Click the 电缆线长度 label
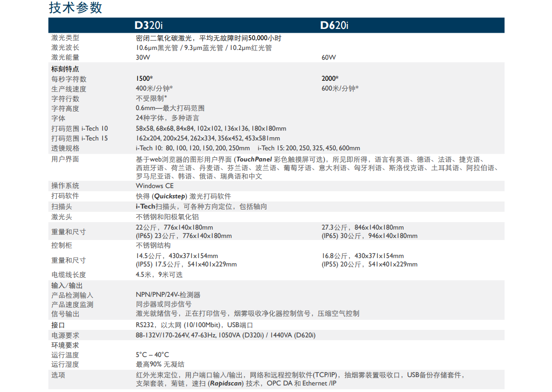552x392 pixels. pos(69,275)
